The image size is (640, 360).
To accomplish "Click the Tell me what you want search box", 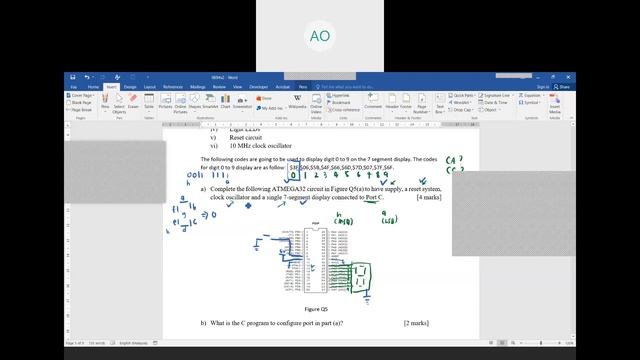I will [x=345, y=87].
